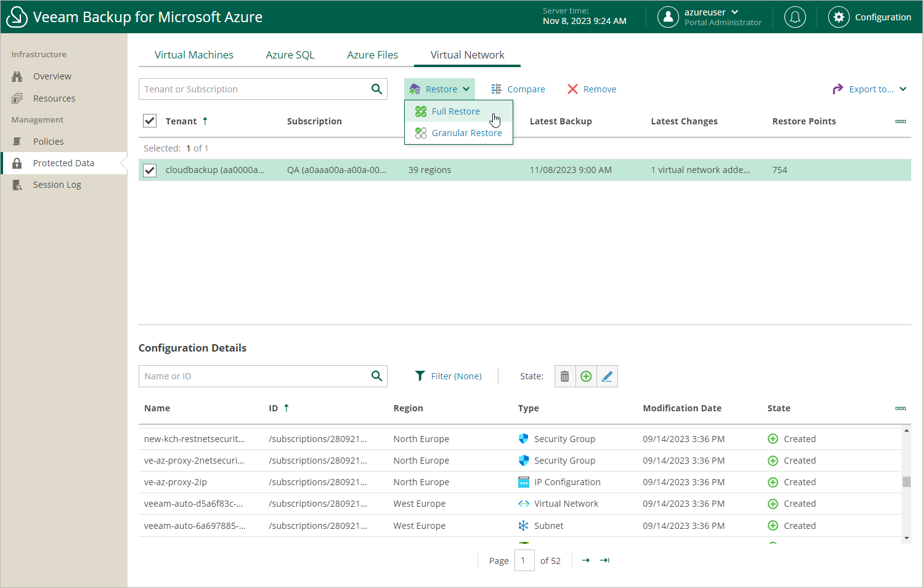Filter by deleted state trash icon
Screen dimensions: 923x588
pyautogui.click(x=565, y=376)
